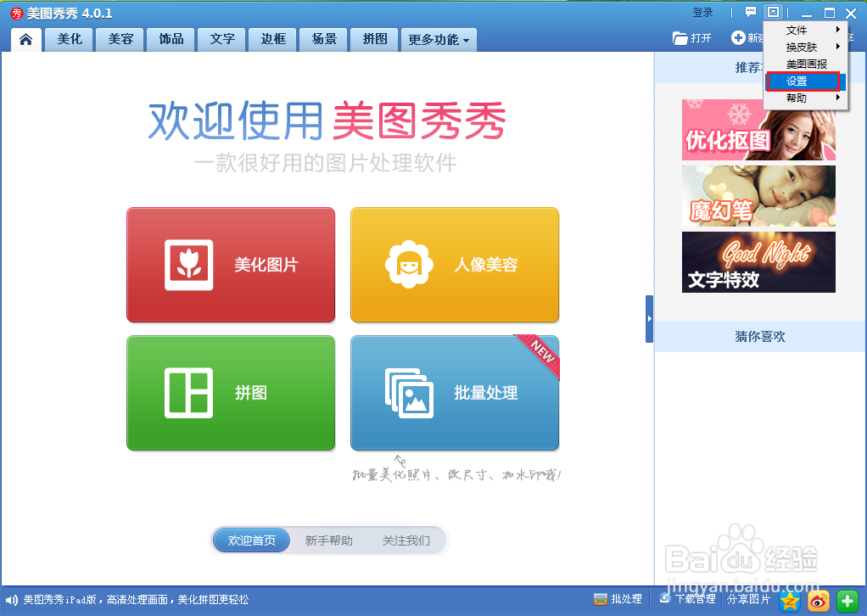The image size is (867, 616).
Task: Expand the 换皮肤 submenu
Action: click(806, 47)
